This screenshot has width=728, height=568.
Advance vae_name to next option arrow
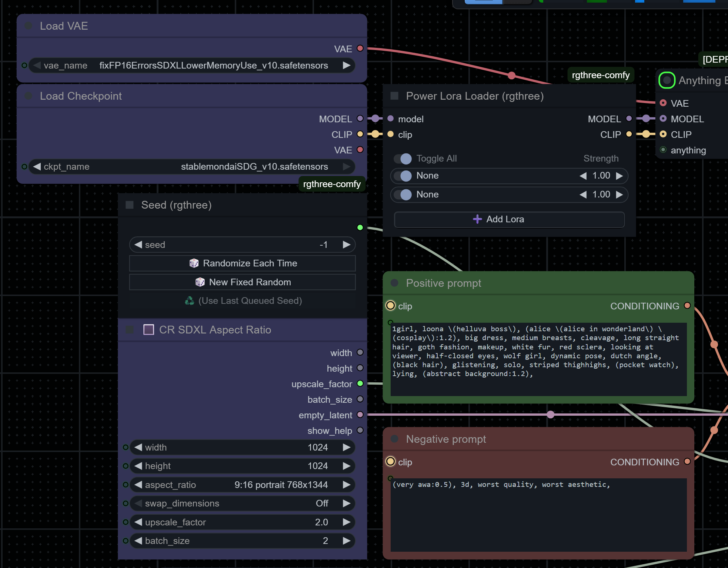click(347, 66)
